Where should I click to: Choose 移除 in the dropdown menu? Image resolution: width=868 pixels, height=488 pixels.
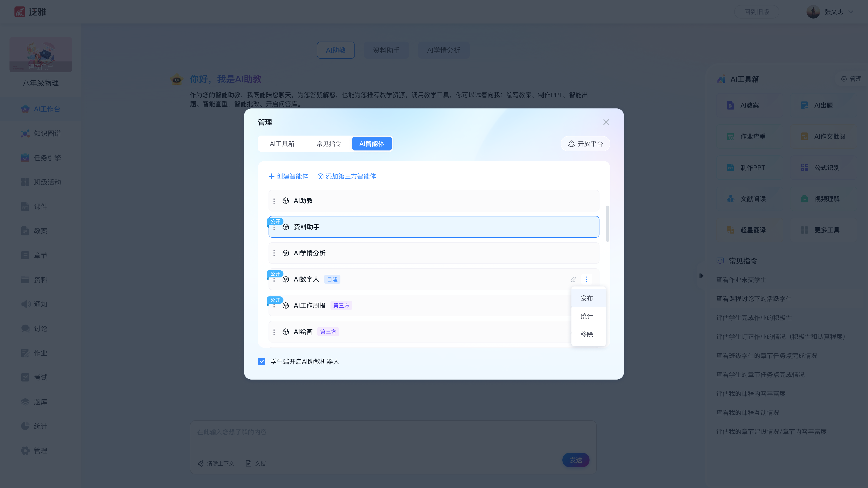click(587, 334)
